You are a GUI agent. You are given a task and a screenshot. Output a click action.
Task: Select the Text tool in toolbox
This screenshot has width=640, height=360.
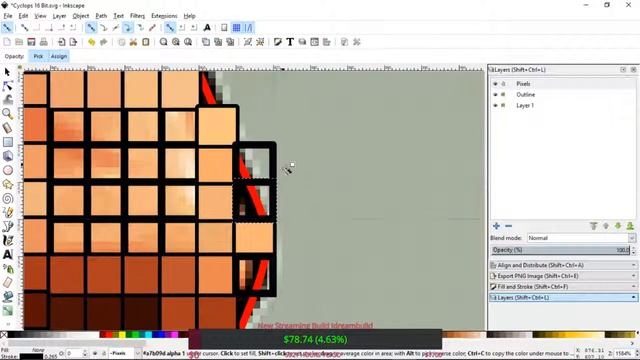point(7,255)
